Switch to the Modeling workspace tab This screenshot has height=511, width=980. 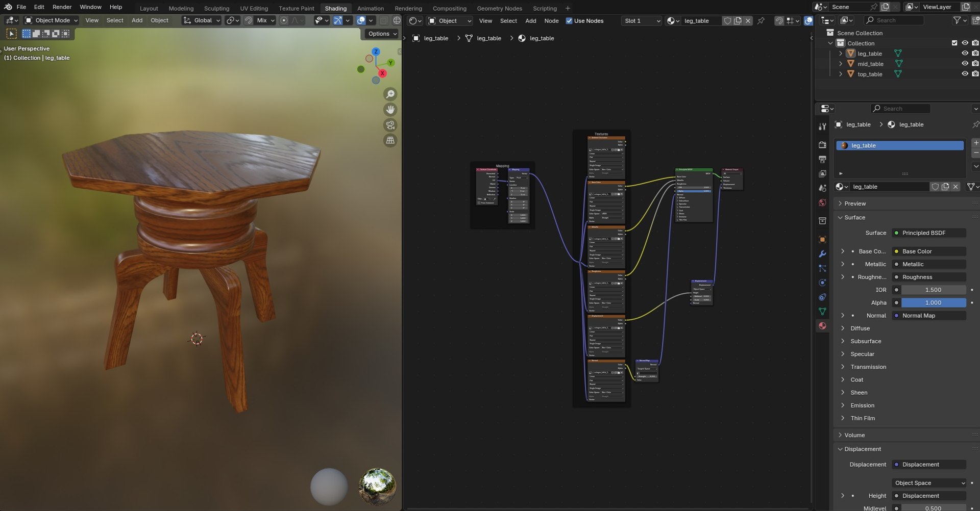tap(181, 8)
